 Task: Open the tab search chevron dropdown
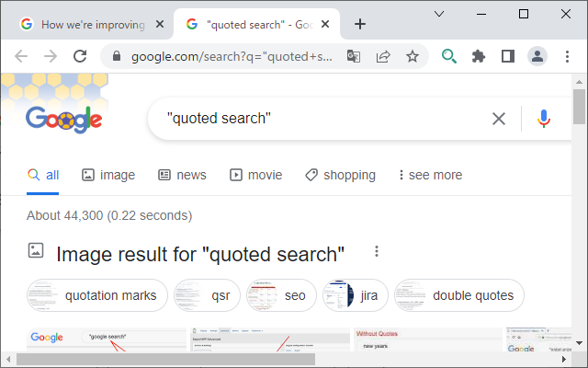click(x=440, y=14)
